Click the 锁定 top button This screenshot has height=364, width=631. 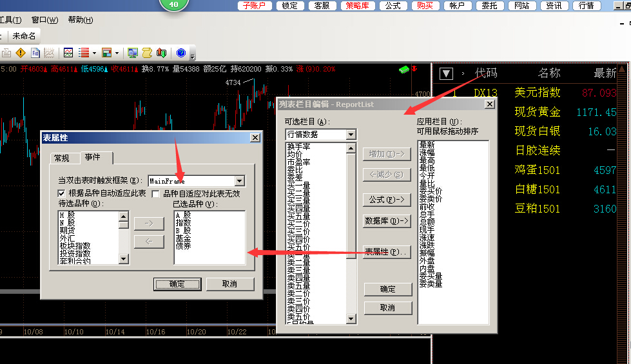(290, 6)
